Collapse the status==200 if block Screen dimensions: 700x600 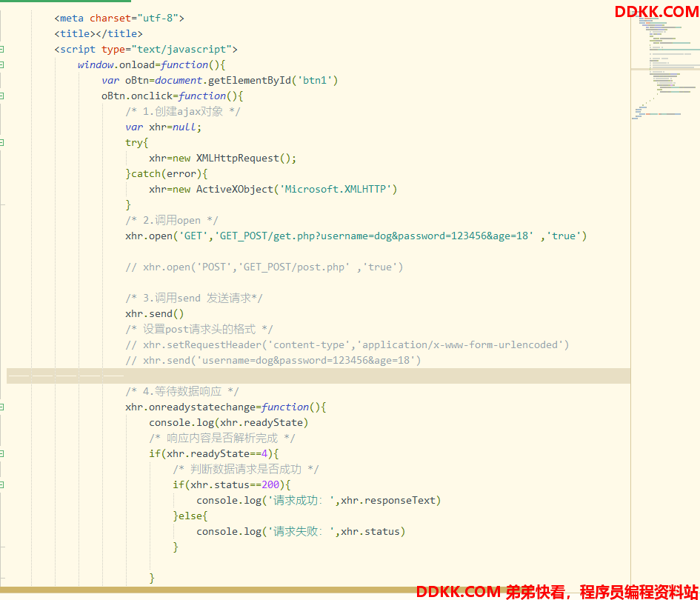1,485
